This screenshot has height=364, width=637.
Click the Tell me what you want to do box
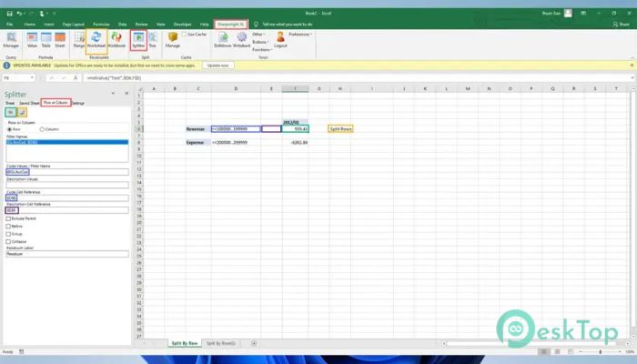pyautogui.click(x=288, y=25)
